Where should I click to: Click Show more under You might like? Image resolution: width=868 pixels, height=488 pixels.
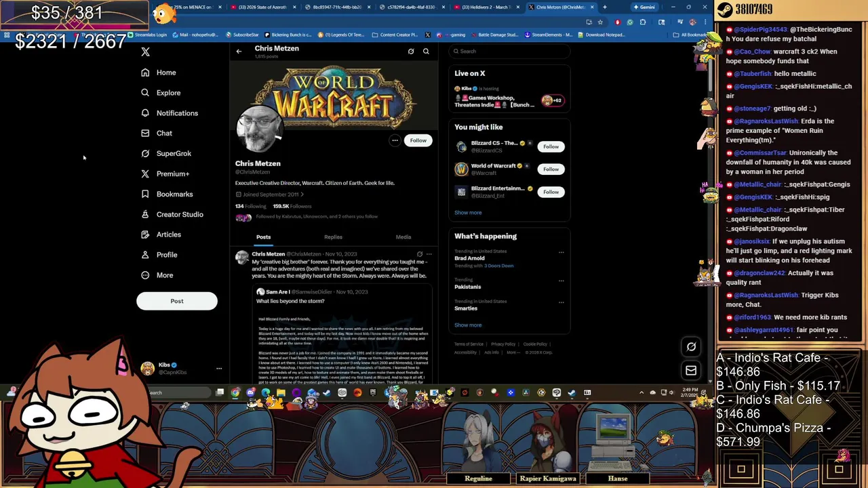point(468,213)
